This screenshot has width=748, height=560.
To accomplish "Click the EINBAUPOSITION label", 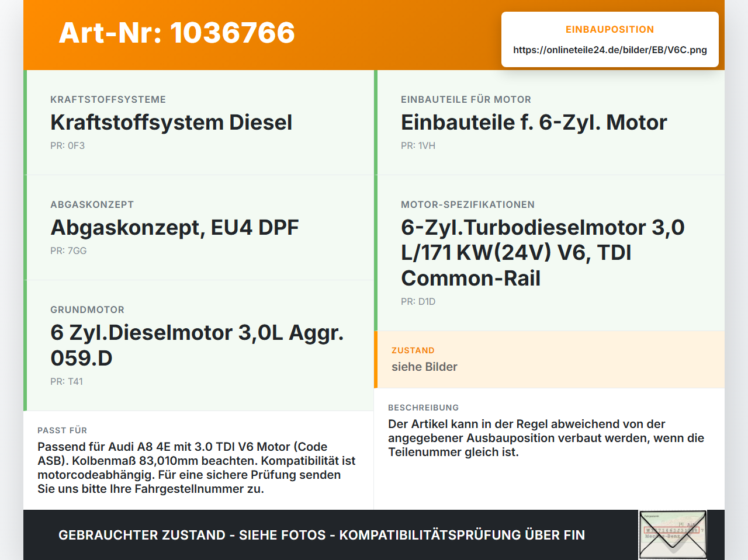I will pos(610,29).
